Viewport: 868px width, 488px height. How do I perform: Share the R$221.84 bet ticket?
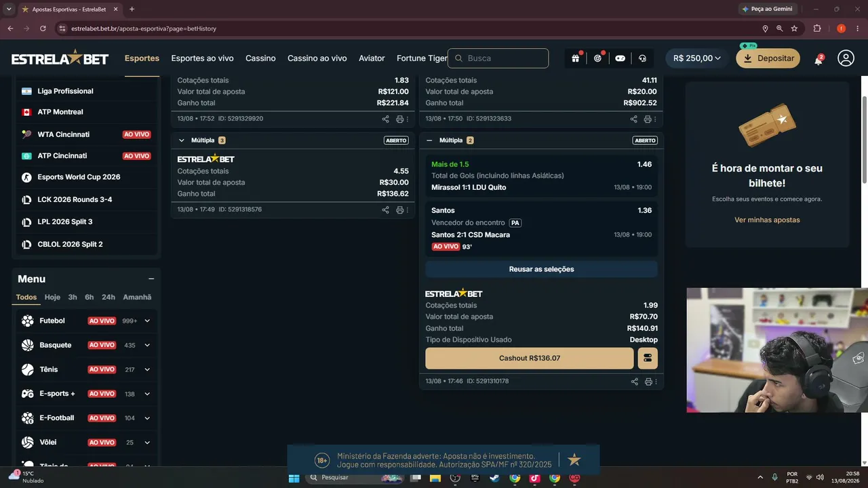pyautogui.click(x=385, y=119)
